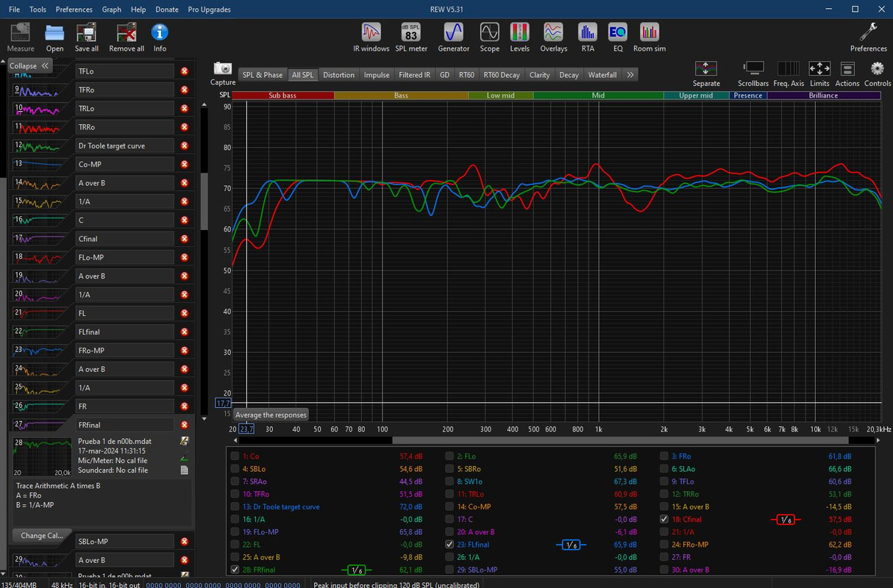Click the horizontal graph scrollbar
Image resolution: width=893 pixels, height=588 pixels.
620,440
